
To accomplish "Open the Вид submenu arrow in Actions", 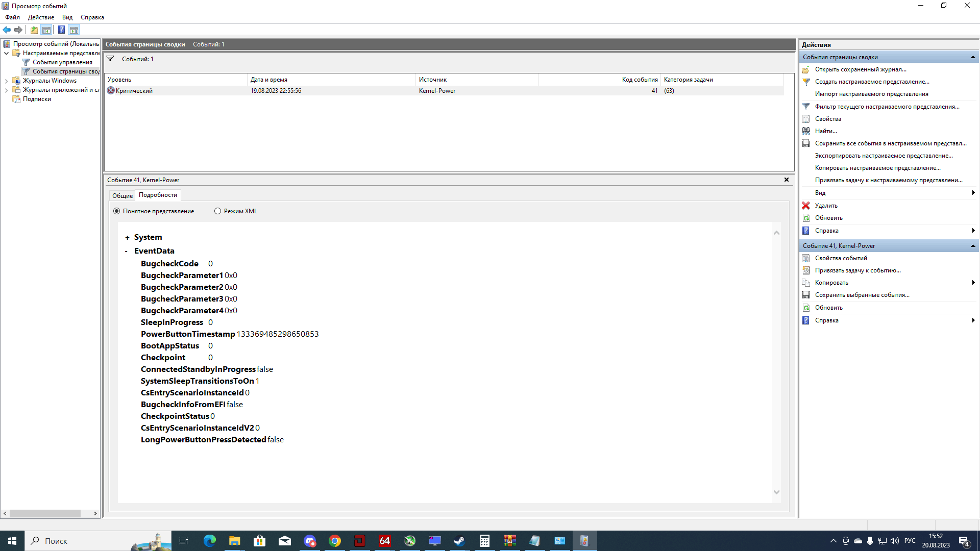I will tap(973, 193).
